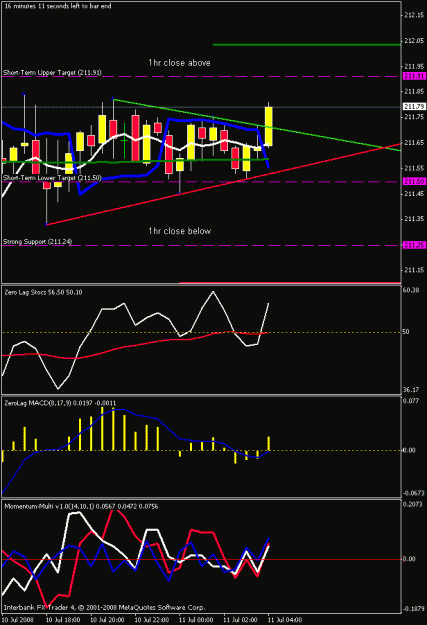Click the 60.38 stochastic scale value
The height and width of the screenshot is (625, 427).
(411, 290)
